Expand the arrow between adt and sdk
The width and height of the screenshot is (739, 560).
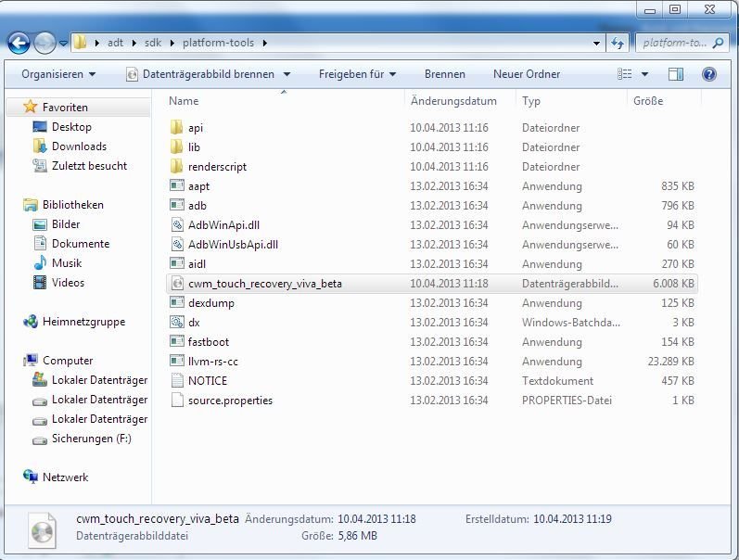pyautogui.click(x=134, y=43)
